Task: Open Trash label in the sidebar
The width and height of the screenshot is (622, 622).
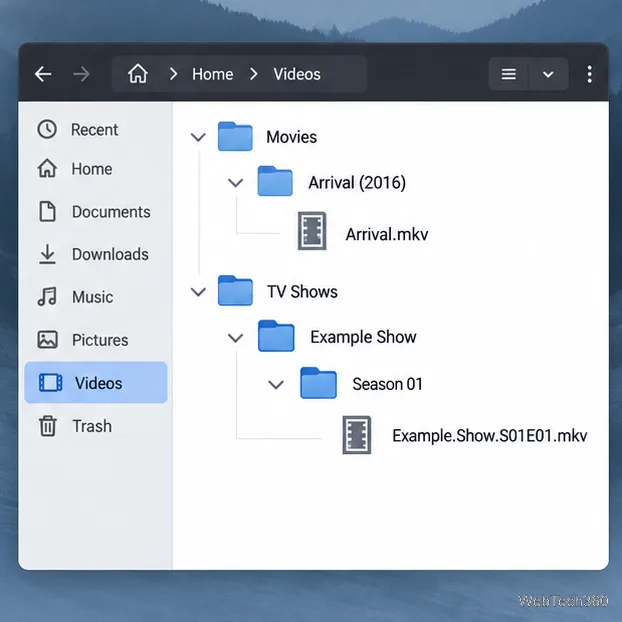Action: click(x=92, y=426)
